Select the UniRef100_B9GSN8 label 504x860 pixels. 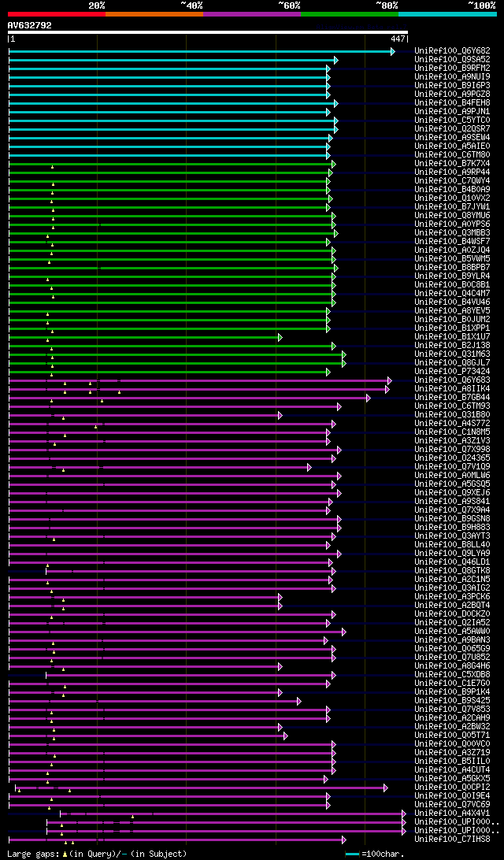pos(453,519)
